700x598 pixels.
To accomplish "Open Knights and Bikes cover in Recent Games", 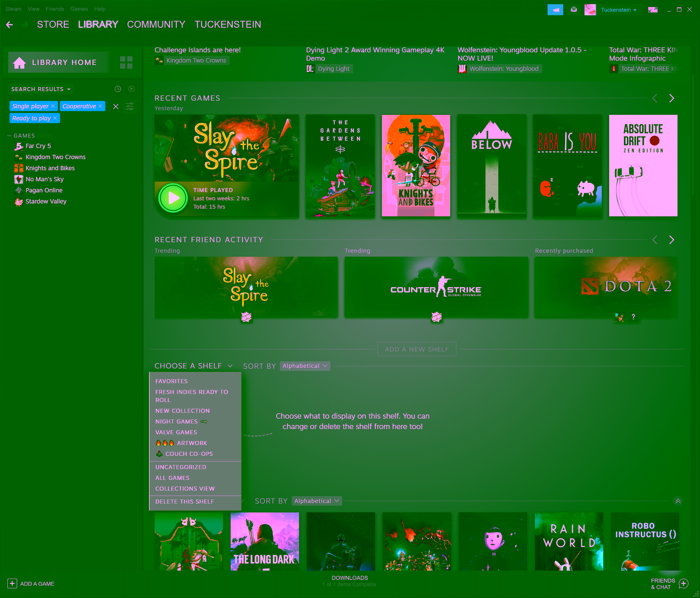I will 416,166.
